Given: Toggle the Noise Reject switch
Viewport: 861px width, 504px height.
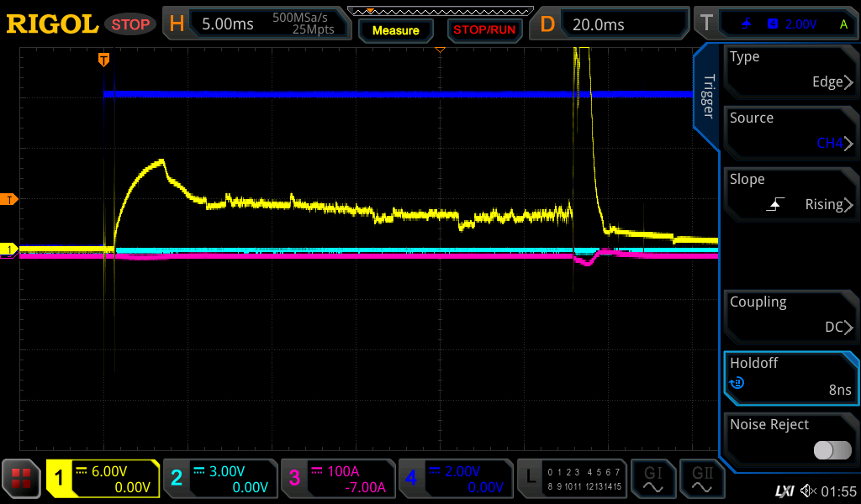Looking at the screenshot, I should [832, 450].
